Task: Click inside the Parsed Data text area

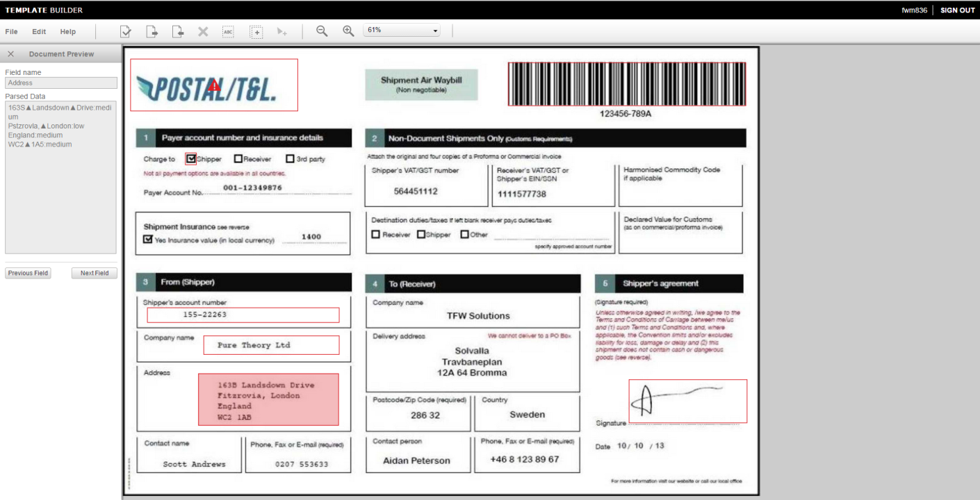Action: click(x=61, y=177)
